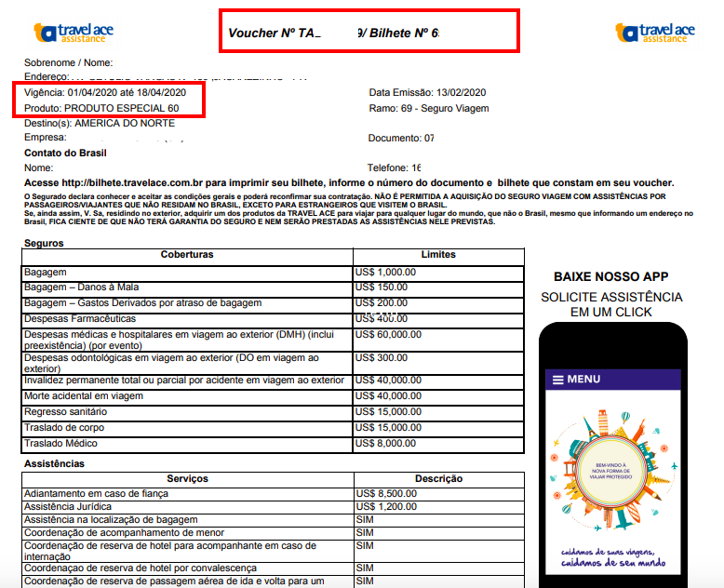724x588 pixels.
Task: Click the circular world landmarks illustration in the phone
Action: [612, 471]
